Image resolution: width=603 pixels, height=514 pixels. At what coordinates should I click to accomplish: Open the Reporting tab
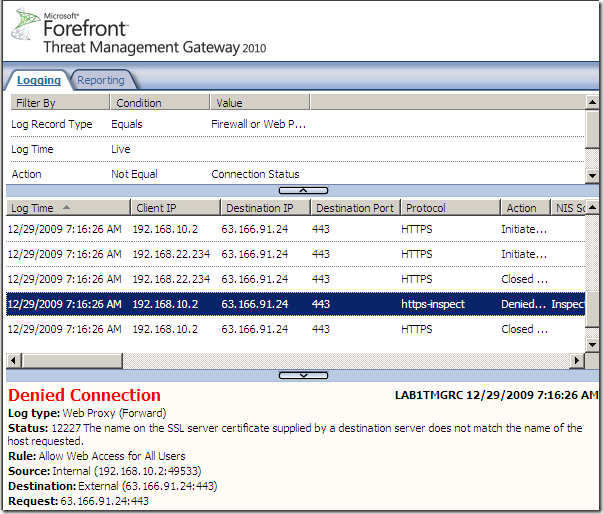[101, 80]
